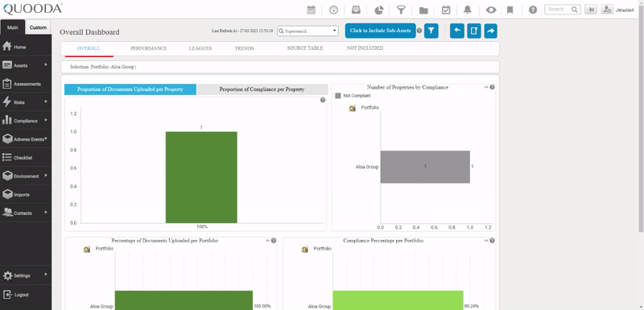The width and height of the screenshot is (644, 310).
Task: Switch to the Custom sidebar tab
Action: click(x=38, y=27)
